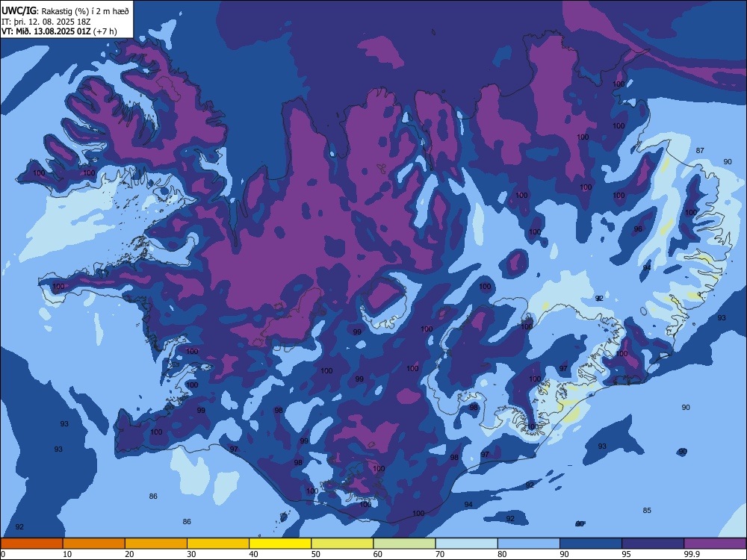Click the legend label '80'

click(x=502, y=554)
